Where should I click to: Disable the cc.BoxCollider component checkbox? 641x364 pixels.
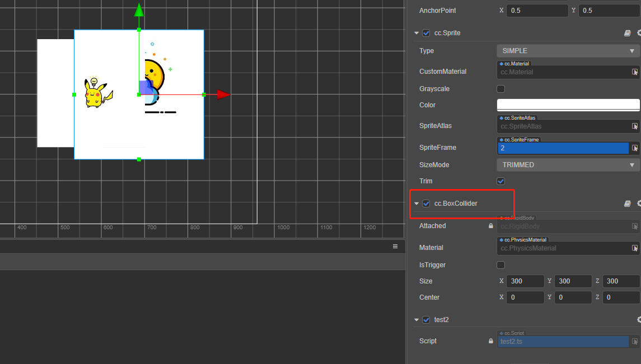pyautogui.click(x=426, y=204)
